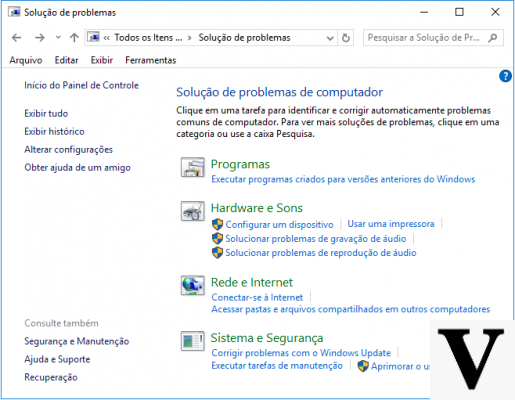Image resolution: width=515 pixels, height=400 pixels.
Task: Click Acessar pastas e arquivos compartilhados link
Action: pos(351,309)
